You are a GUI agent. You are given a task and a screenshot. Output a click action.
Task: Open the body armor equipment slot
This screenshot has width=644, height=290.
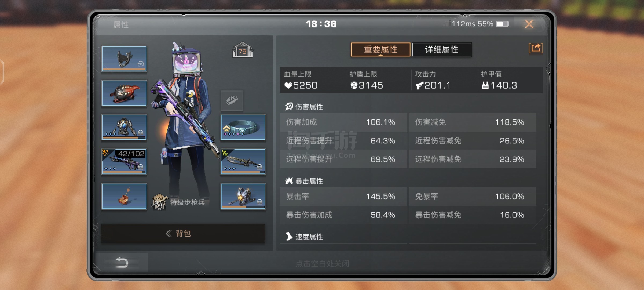[124, 127]
